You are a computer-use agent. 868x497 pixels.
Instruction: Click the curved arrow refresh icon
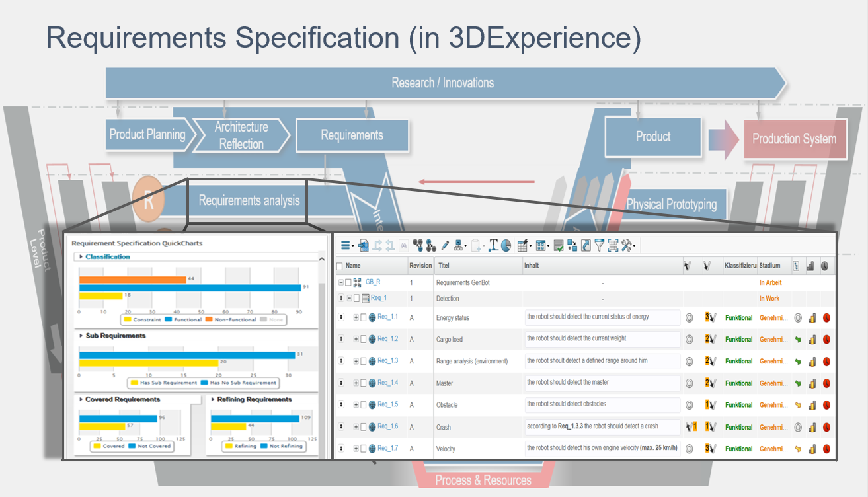pyautogui.click(x=586, y=245)
